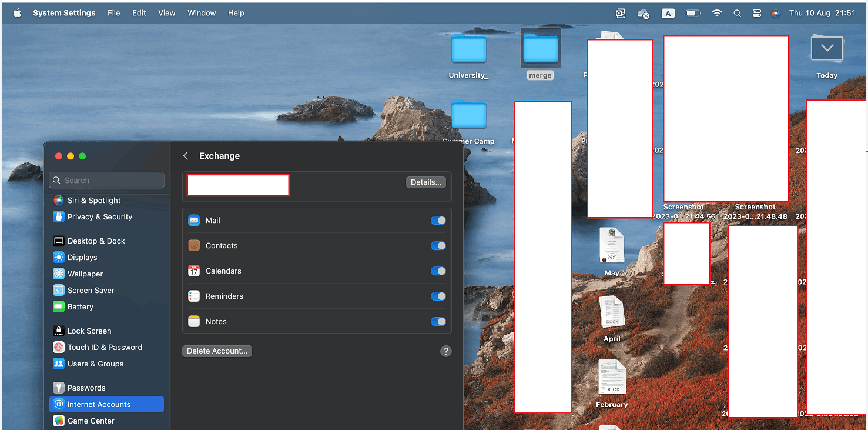Screen dimensions: 868x430
Task: Open battery status in menu bar
Action: [693, 13]
